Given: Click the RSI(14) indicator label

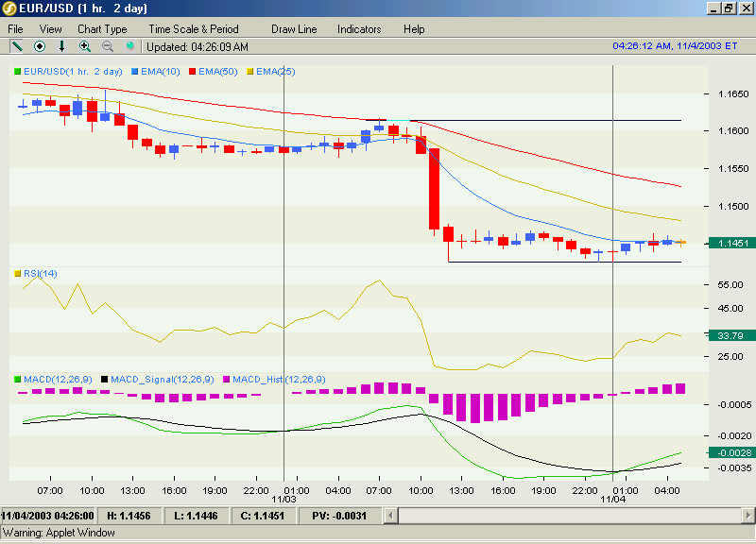Looking at the screenshot, I should coord(41,274).
